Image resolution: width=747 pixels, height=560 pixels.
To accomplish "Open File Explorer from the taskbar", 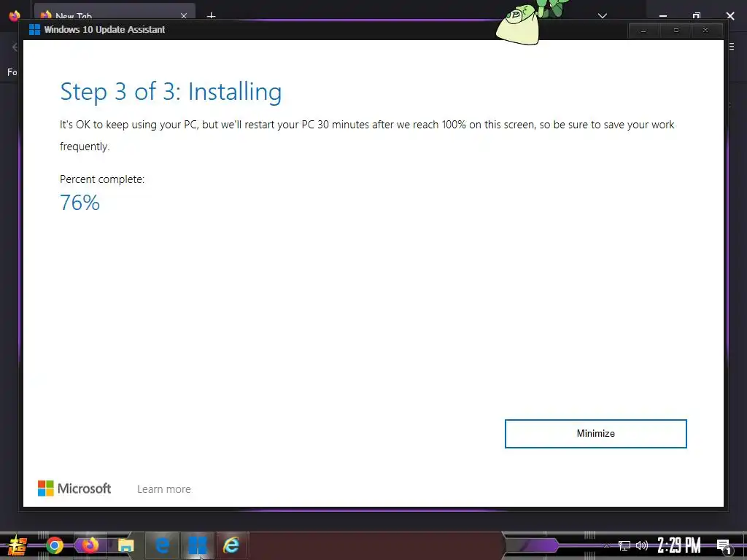I will click(x=125, y=545).
